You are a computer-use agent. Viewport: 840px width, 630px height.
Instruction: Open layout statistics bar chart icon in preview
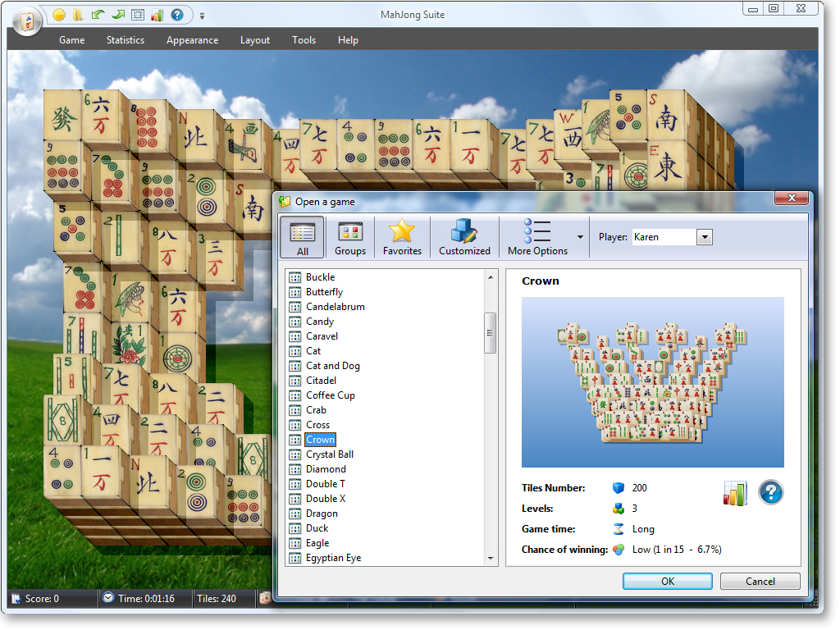click(735, 493)
